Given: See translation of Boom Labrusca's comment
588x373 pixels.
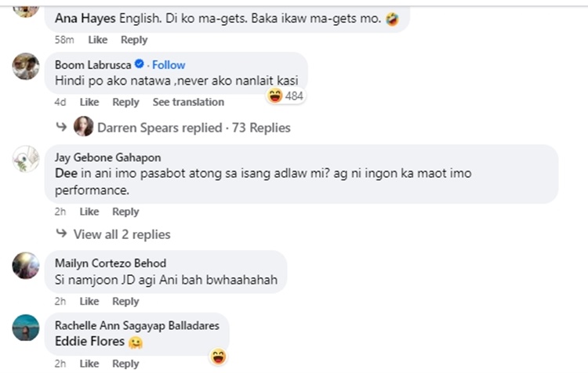Looking at the screenshot, I should coord(188,102).
